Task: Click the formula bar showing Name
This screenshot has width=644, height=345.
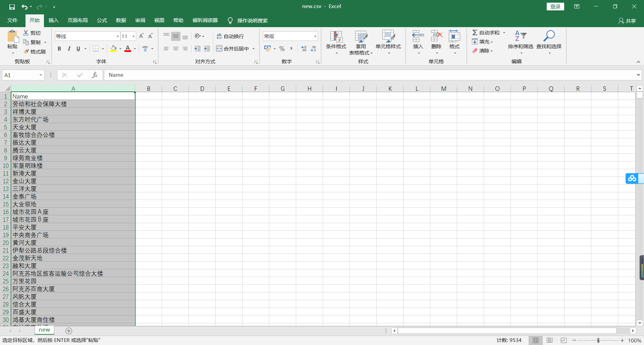Action: click(369, 75)
